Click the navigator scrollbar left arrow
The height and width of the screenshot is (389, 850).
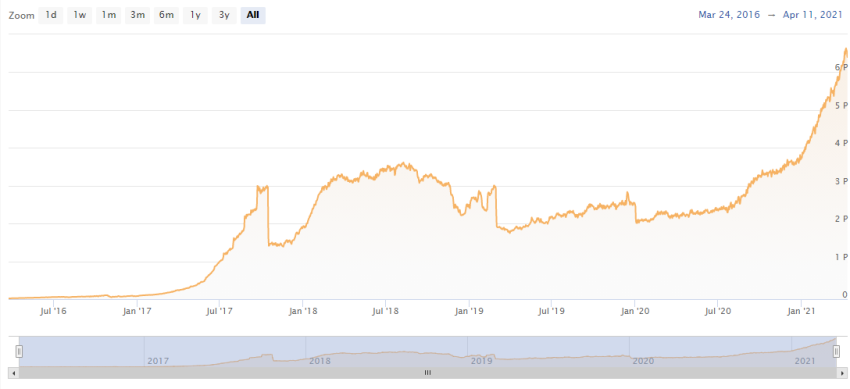13,373
